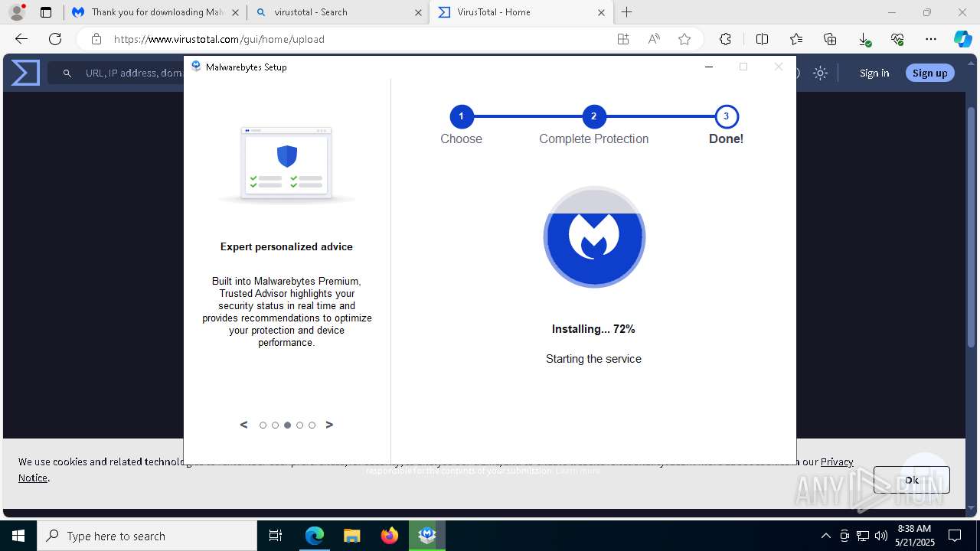Open browser extensions puzzle icon

(x=725, y=39)
